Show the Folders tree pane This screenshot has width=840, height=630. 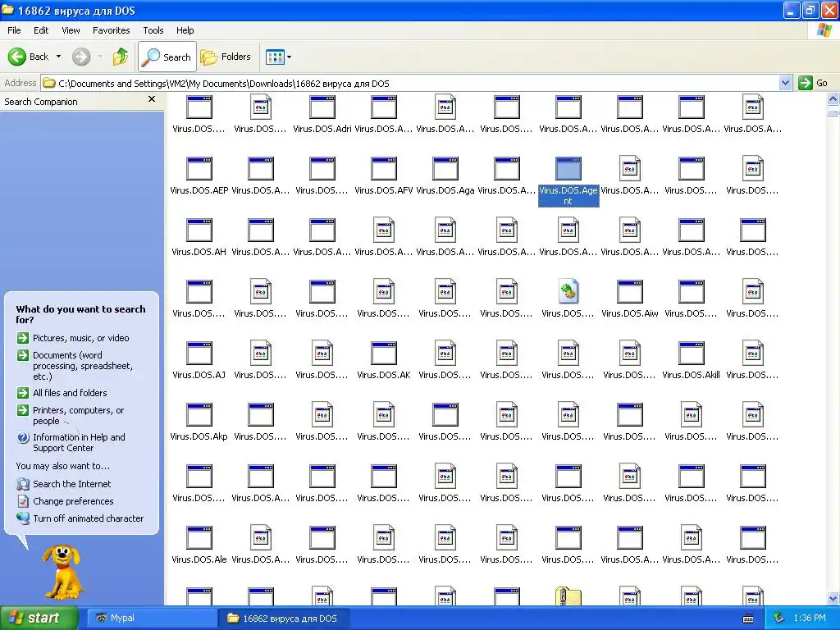[226, 57]
